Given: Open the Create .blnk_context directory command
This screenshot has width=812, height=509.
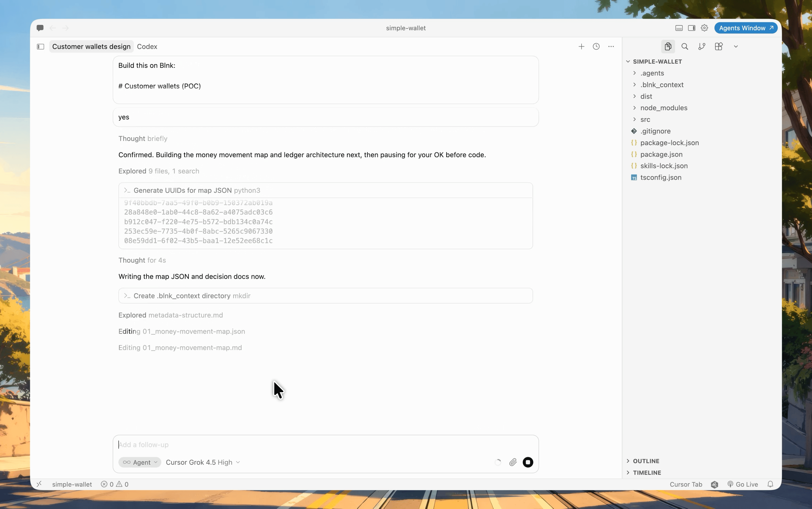Looking at the screenshot, I should click(326, 296).
